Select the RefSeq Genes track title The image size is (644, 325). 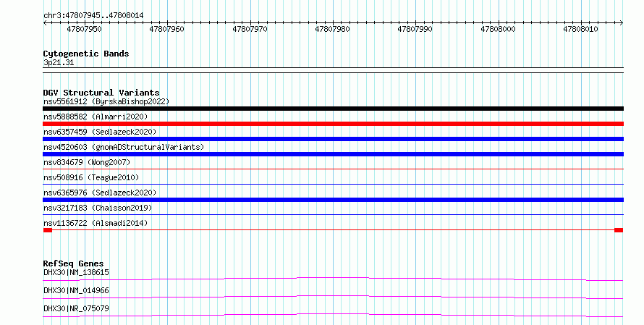coord(74,263)
